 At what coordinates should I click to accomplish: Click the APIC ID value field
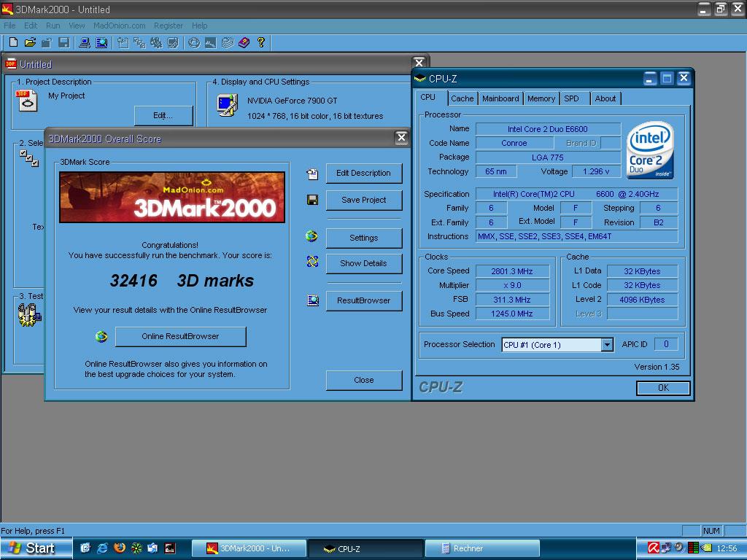tap(666, 344)
